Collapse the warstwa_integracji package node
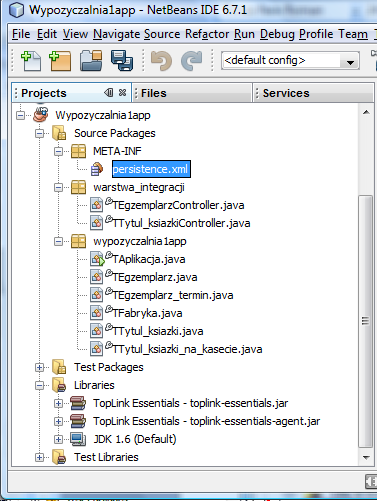This screenshot has height=501, width=377. pos(58,187)
